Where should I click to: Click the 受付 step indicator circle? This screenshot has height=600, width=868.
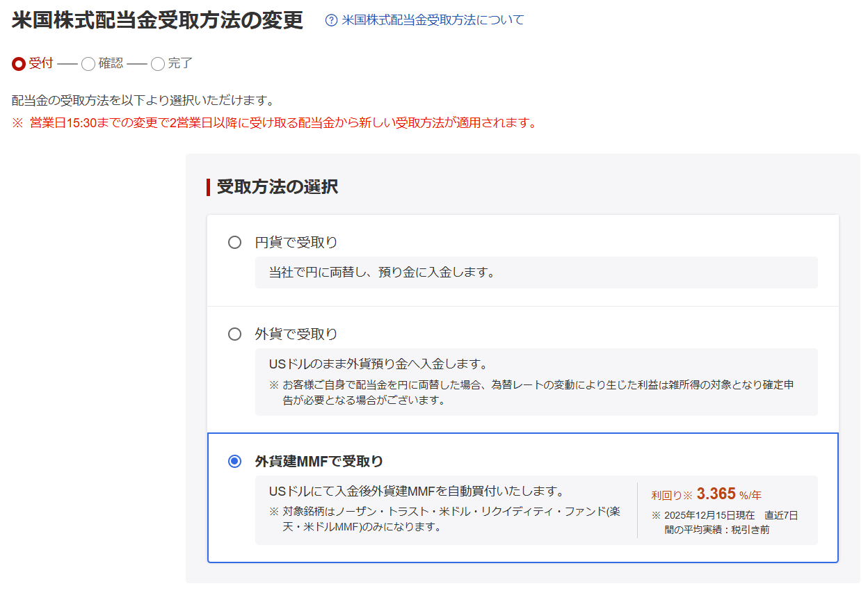(19, 64)
